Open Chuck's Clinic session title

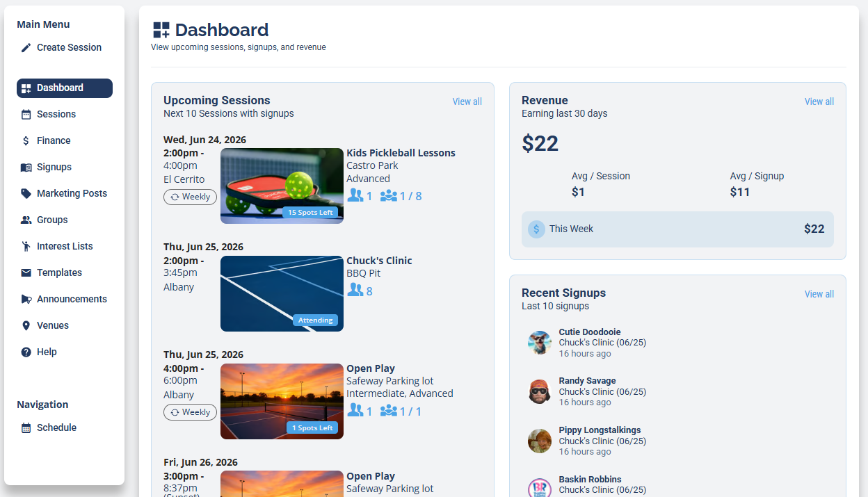click(x=380, y=261)
